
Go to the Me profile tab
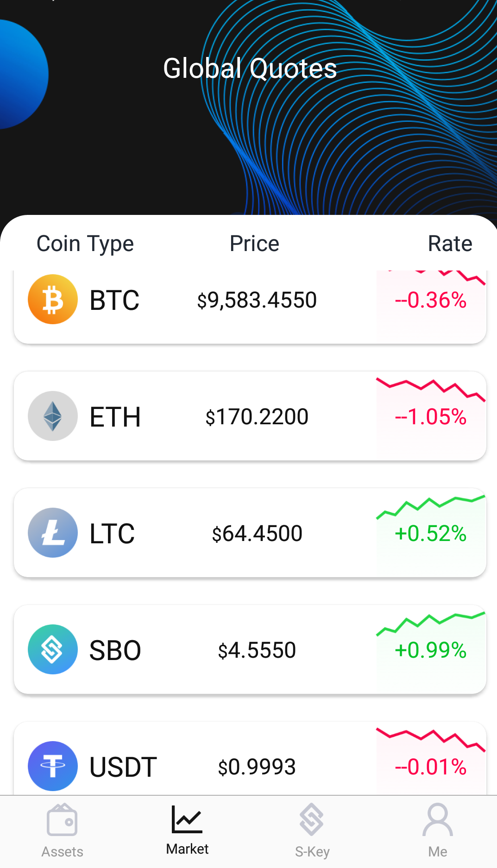click(438, 831)
